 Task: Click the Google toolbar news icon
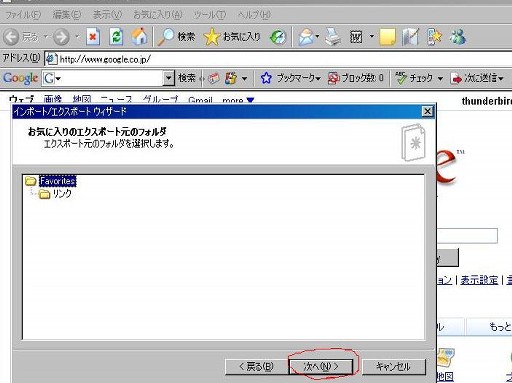click(214, 78)
